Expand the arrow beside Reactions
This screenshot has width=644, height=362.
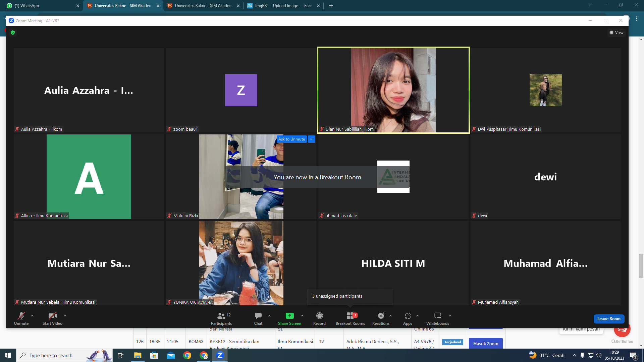coord(390,316)
